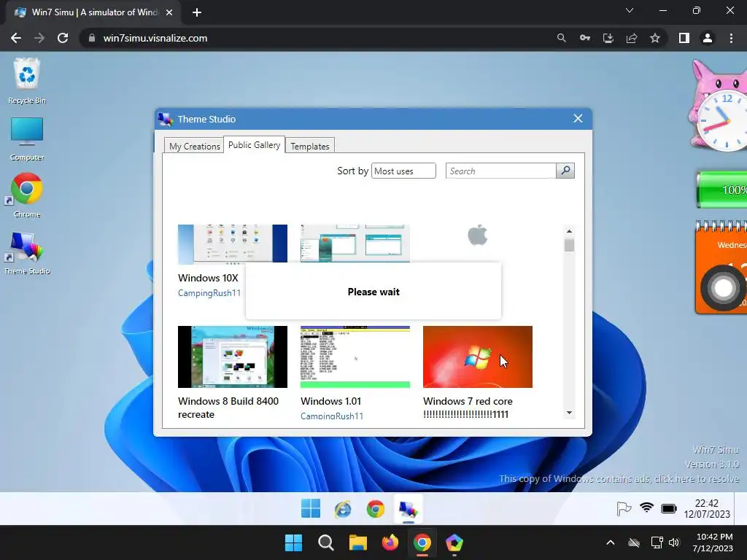The height and width of the screenshot is (560, 747).
Task: Show hidden tray icons chevron
Action: click(x=611, y=542)
